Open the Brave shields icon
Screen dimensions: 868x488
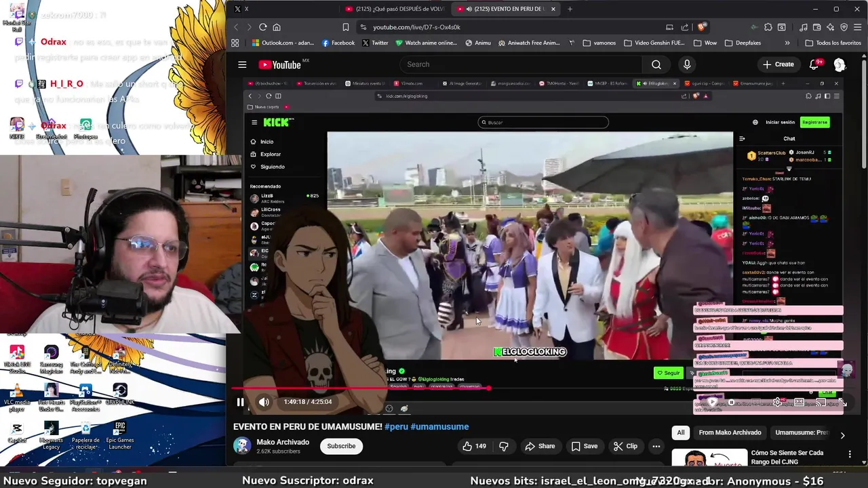coord(701,27)
